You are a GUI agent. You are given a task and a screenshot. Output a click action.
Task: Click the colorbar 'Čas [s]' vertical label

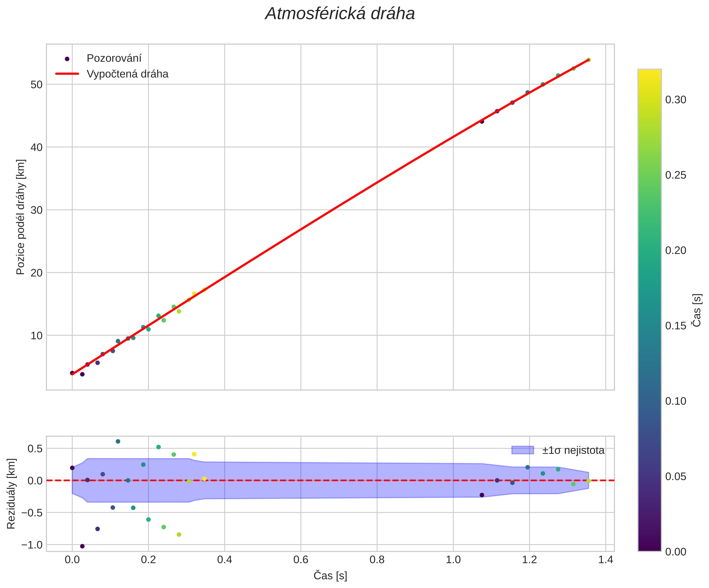(697, 310)
